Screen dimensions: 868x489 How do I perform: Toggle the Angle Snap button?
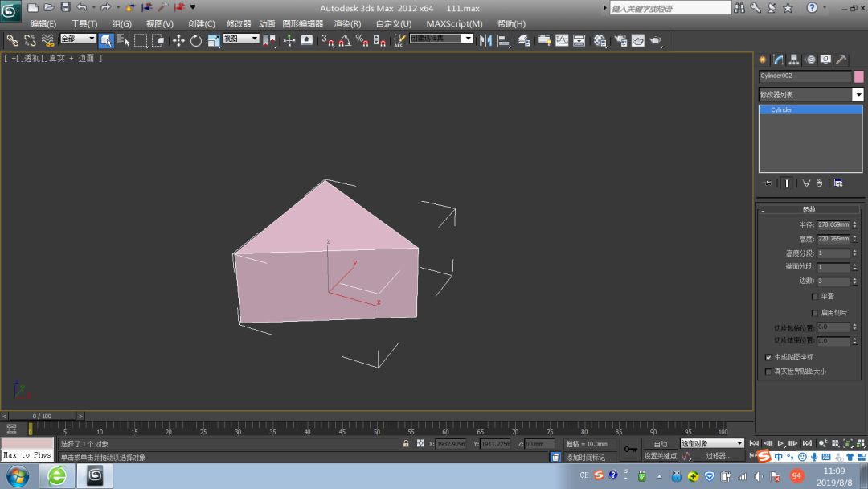click(x=345, y=40)
